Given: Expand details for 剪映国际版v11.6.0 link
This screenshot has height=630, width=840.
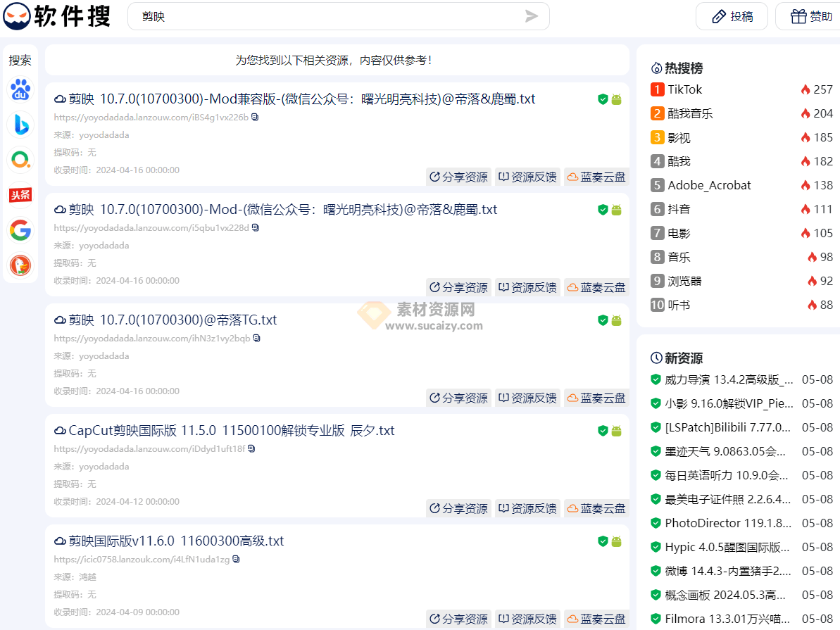Looking at the screenshot, I should tap(236, 558).
